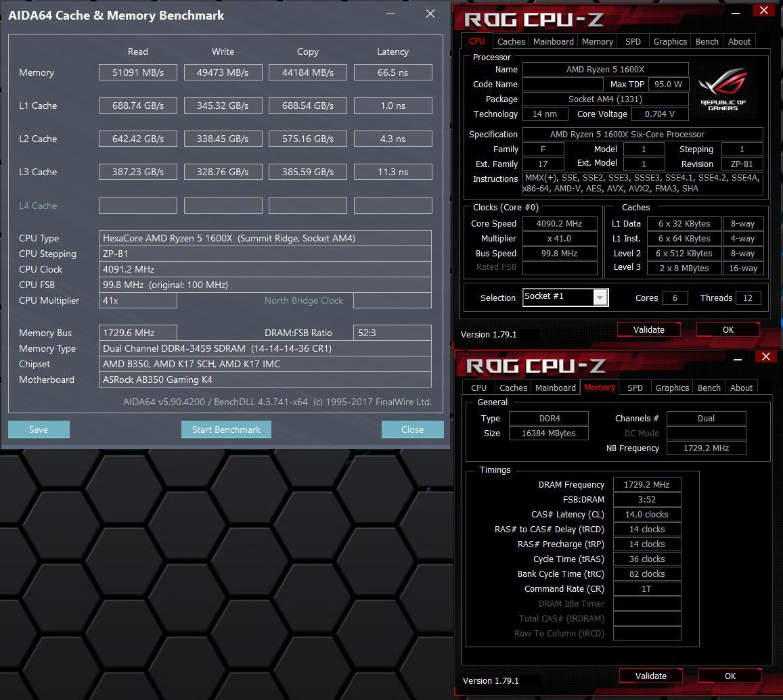
Task: Click the Motherboard ASRock AB350 field
Action: (x=265, y=379)
